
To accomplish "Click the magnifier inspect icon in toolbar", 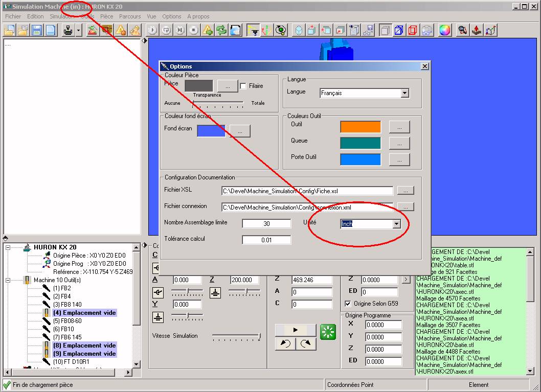I will (x=463, y=30).
